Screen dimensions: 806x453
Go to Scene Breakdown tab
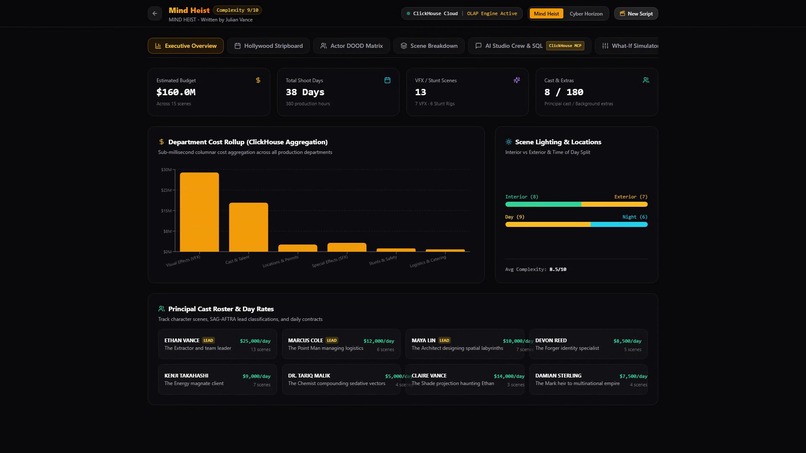(429, 46)
